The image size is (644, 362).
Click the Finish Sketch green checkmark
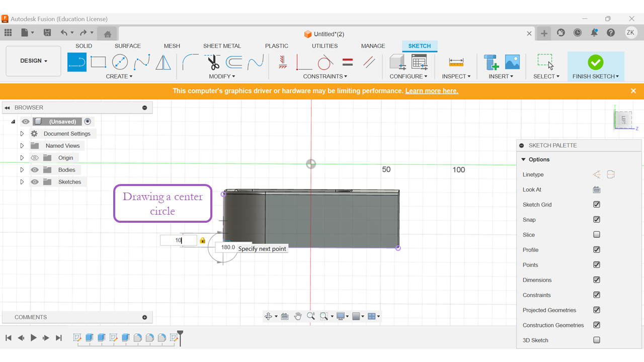click(x=596, y=62)
